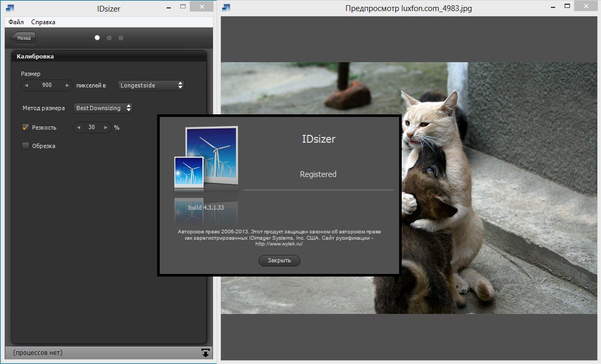This screenshot has width=601, height=364.
Task: Click the preview window title bar icon
Action: pos(226,8)
